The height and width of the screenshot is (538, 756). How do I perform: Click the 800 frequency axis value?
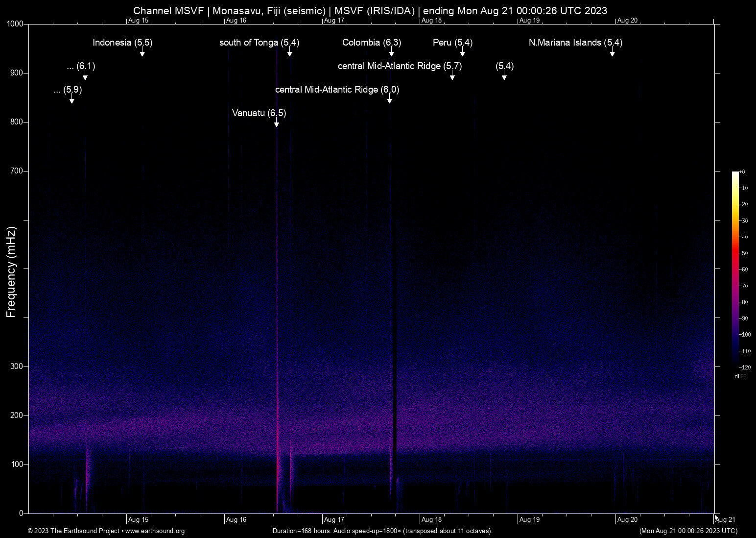[17, 122]
